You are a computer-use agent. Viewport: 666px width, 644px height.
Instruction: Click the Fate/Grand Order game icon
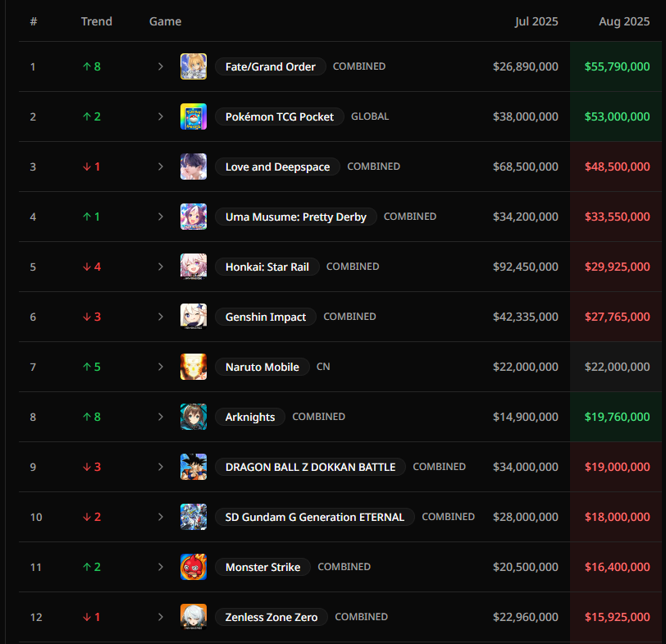pos(194,66)
